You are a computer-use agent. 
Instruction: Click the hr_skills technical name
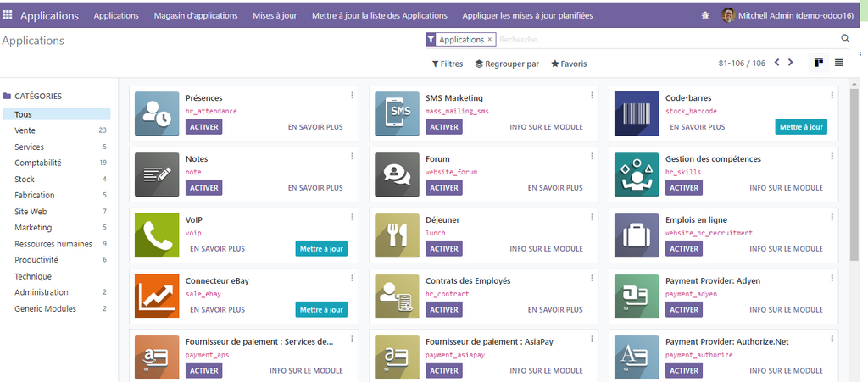click(683, 172)
